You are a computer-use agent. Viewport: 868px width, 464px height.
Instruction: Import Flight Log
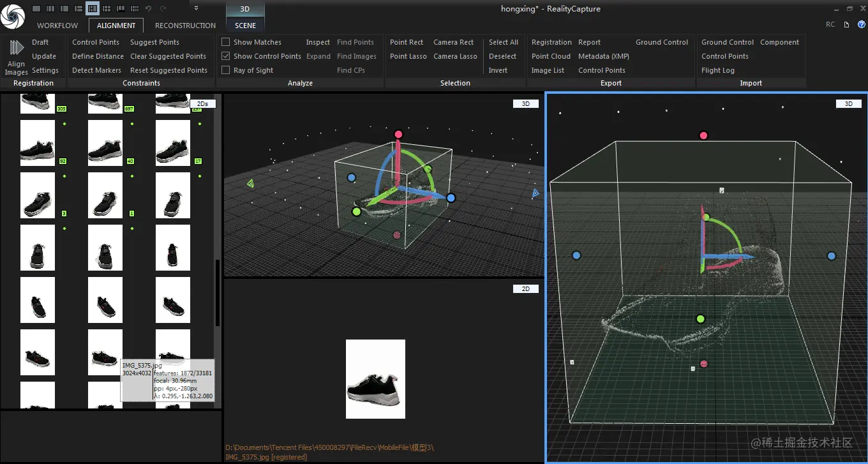(x=718, y=70)
